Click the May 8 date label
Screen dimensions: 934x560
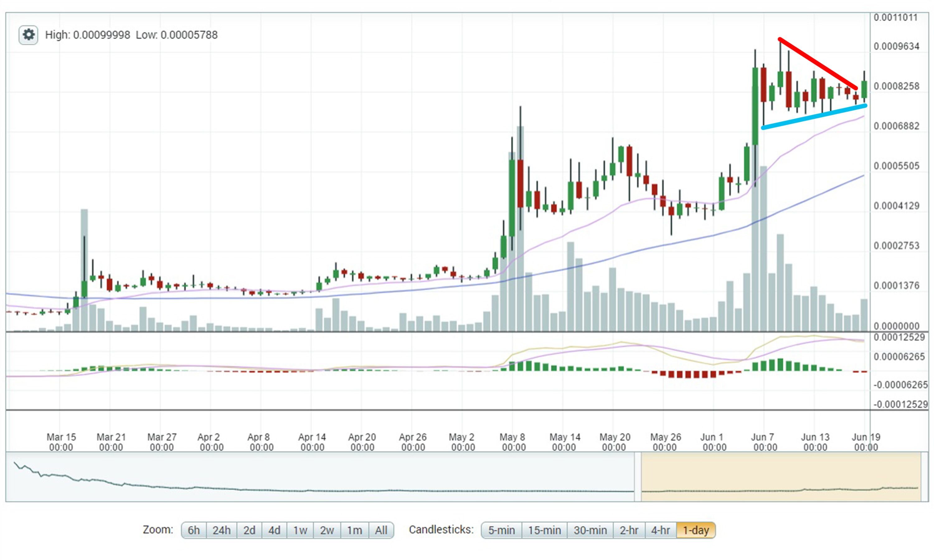[513, 442]
